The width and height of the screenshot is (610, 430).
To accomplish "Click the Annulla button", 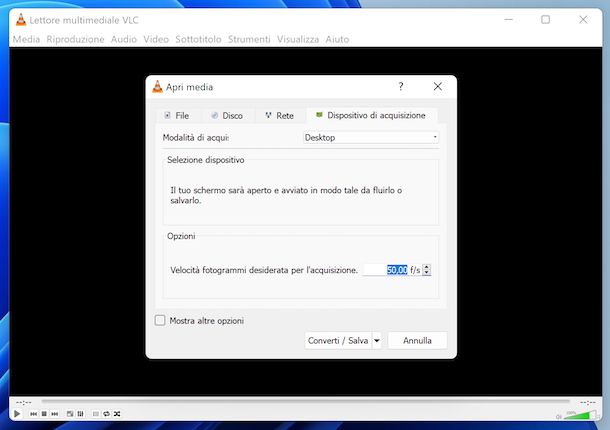I will (x=417, y=340).
